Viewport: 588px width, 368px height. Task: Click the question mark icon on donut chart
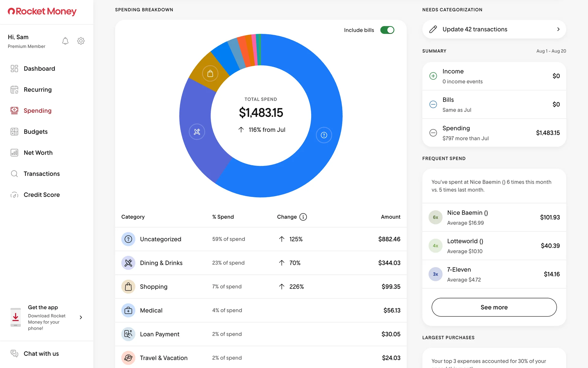[x=324, y=135]
